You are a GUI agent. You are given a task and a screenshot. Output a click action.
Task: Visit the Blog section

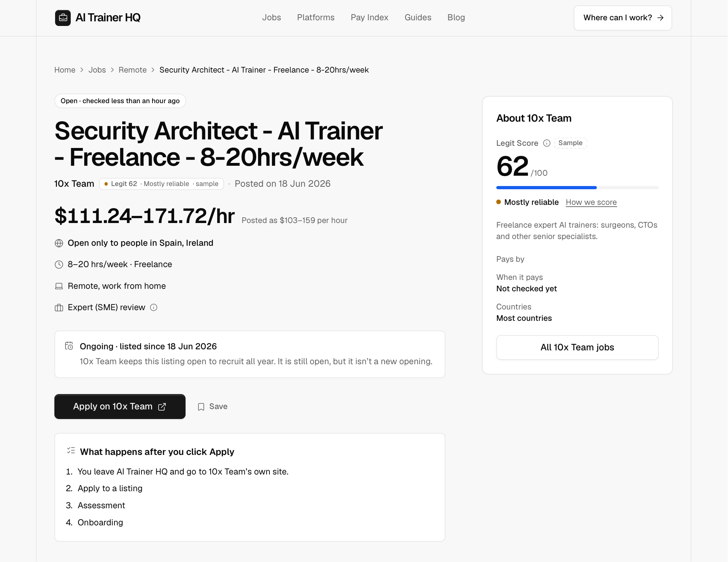[x=456, y=17]
